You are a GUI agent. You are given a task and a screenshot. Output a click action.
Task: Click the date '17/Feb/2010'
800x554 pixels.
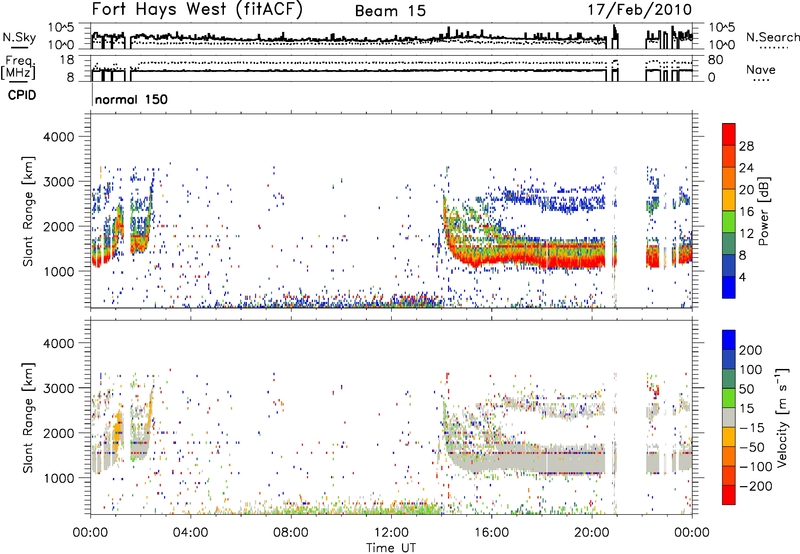click(x=640, y=10)
